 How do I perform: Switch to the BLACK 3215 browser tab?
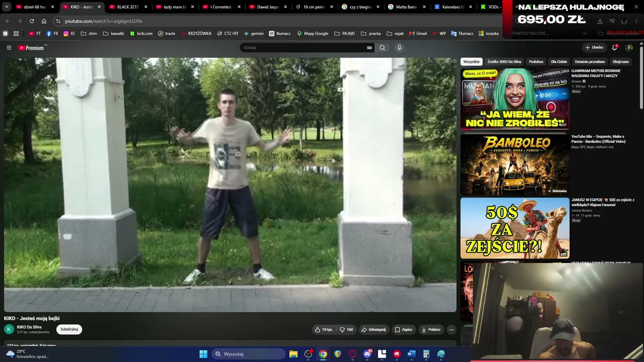coord(127,7)
